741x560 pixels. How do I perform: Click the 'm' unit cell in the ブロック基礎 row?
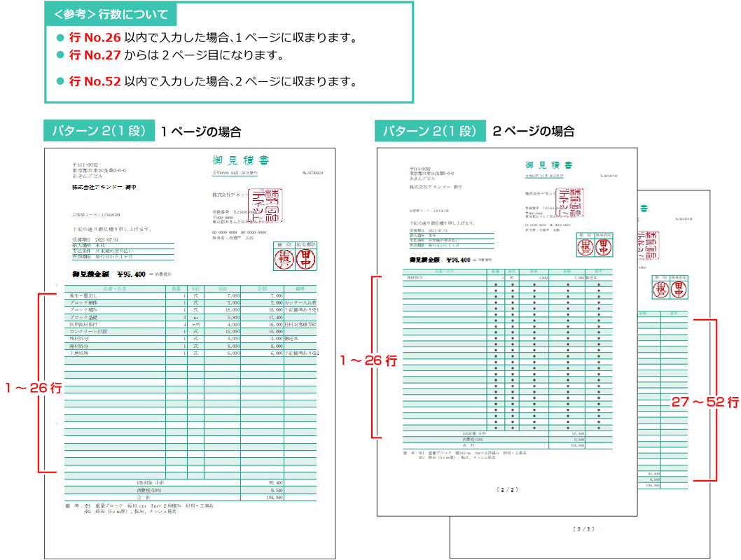[195, 318]
